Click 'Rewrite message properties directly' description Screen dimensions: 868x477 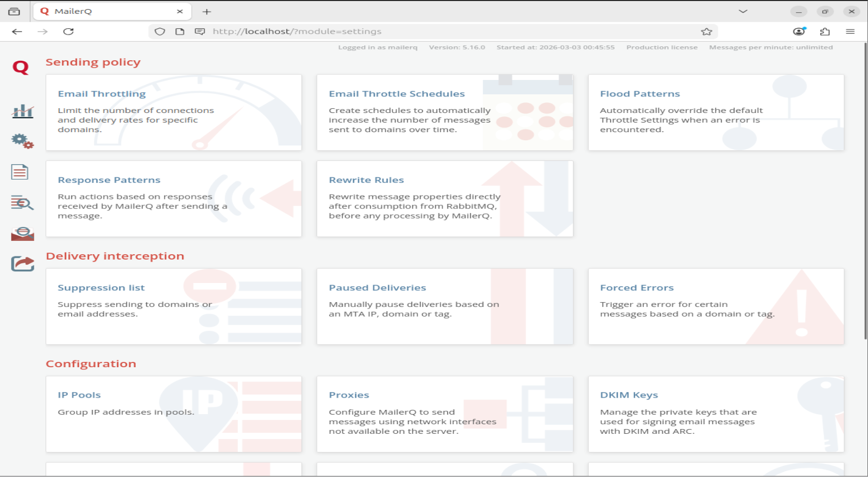click(415, 206)
